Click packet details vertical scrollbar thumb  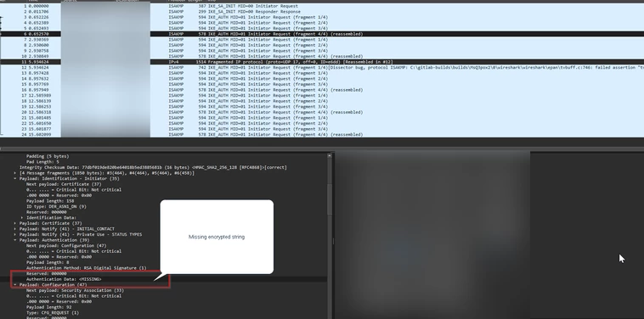[x=330, y=199]
